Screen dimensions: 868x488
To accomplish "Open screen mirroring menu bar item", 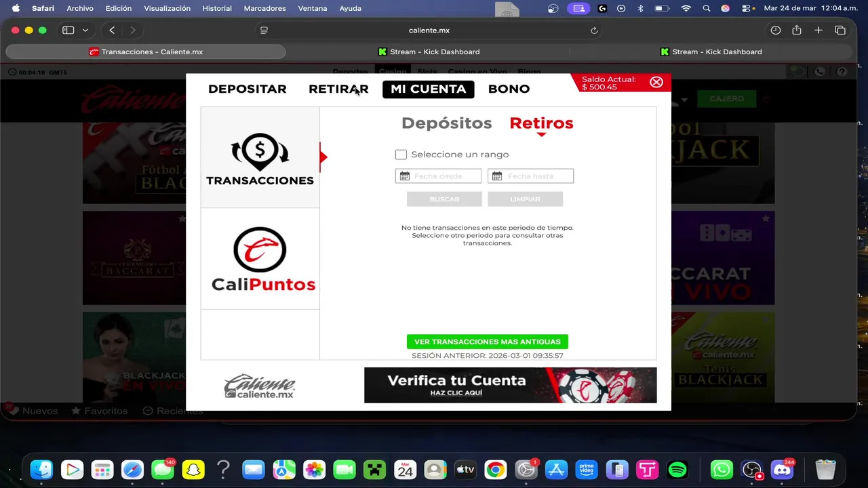I will [578, 8].
